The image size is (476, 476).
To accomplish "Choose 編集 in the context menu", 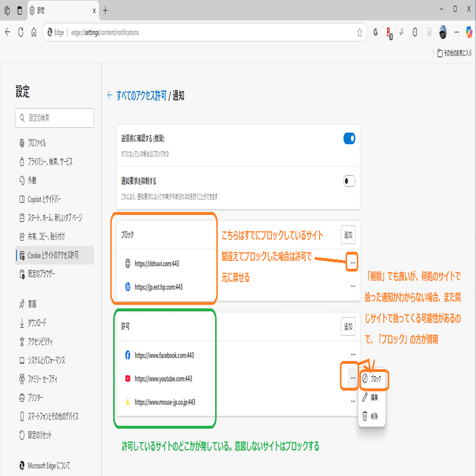I will 372,397.
